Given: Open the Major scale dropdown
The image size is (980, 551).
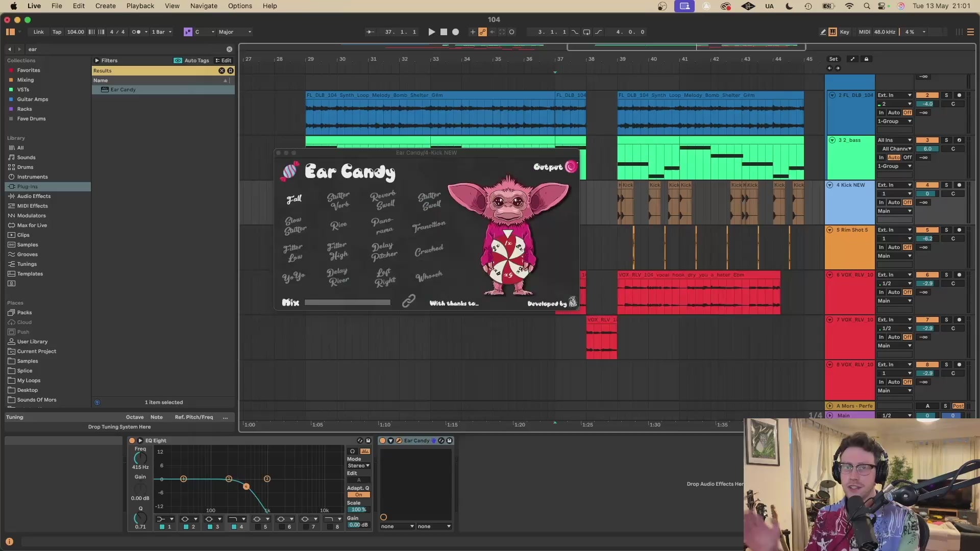Looking at the screenshot, I should [x=235, y=32].
